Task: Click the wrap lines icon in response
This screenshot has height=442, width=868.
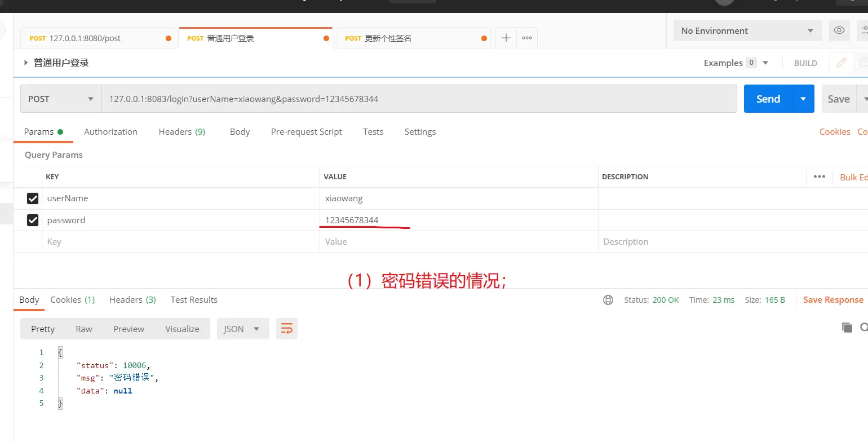Action: tap(287, 329)
